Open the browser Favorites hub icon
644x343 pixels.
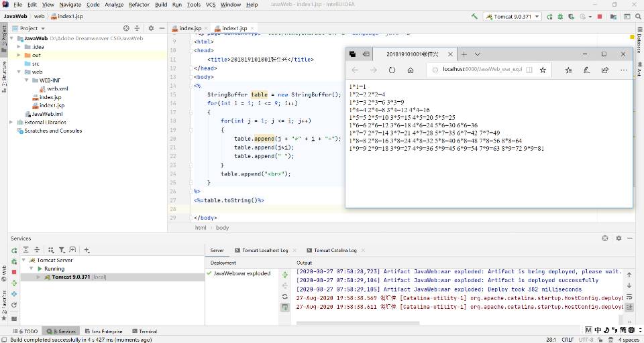pos(568,70)
